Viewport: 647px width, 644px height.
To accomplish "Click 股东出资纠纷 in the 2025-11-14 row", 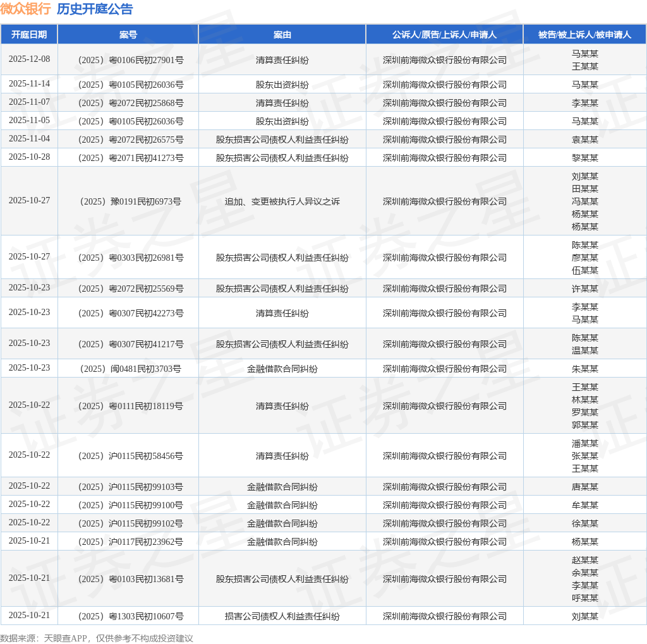I will [x=282, y=85].
